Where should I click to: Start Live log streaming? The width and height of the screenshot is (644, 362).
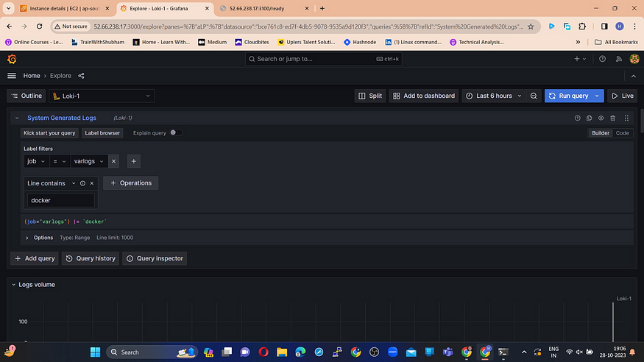coord(622,96)
